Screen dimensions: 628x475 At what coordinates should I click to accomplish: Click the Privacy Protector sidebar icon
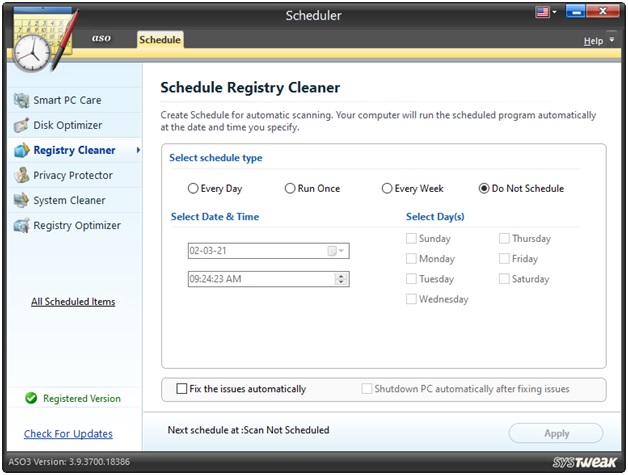click(21, 175)
